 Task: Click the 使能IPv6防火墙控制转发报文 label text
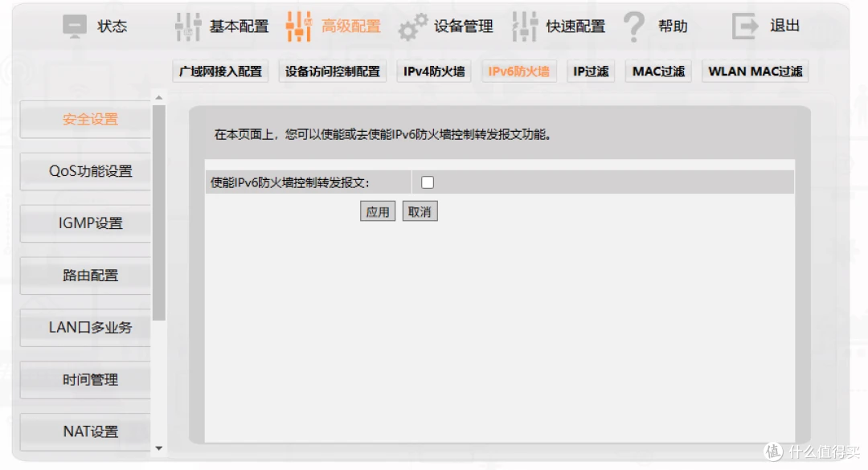click(x=289, y=182)
